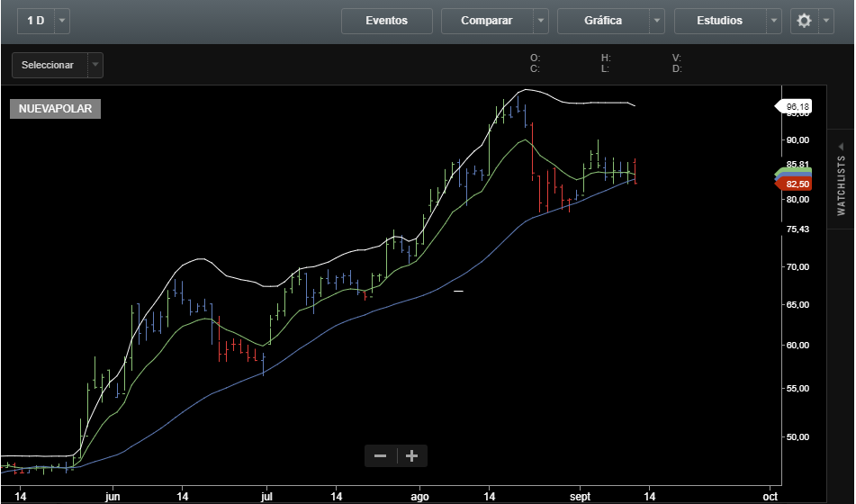Viewport: 856px width, 504px height.
Task: Zoom out with the minus button
Action: coord(380,456)
